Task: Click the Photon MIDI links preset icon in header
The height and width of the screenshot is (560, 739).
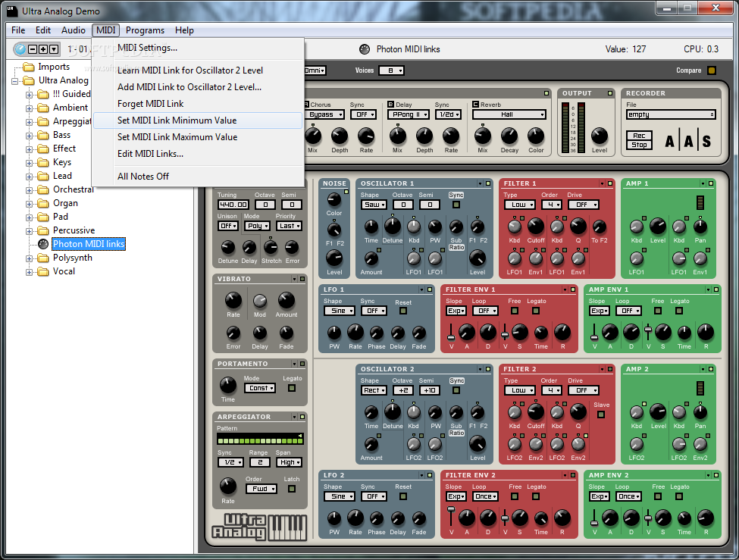Action: pyautogui.click(x=365, y=49)
